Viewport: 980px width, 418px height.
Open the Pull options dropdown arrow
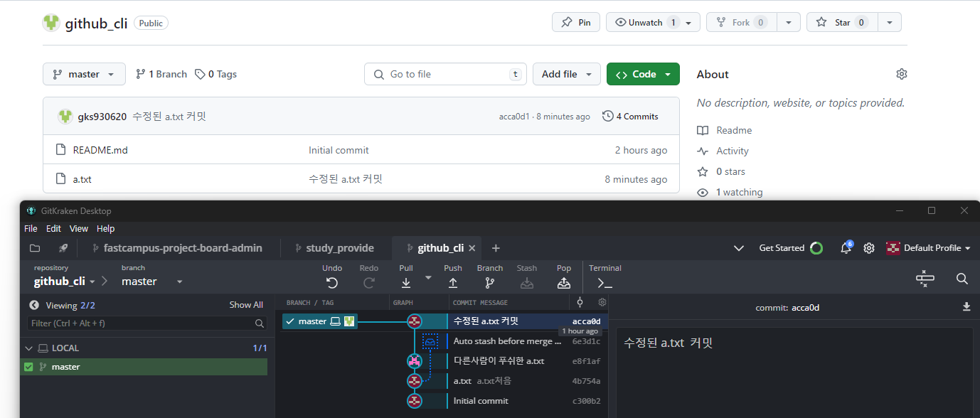click(x=428, y=277)
